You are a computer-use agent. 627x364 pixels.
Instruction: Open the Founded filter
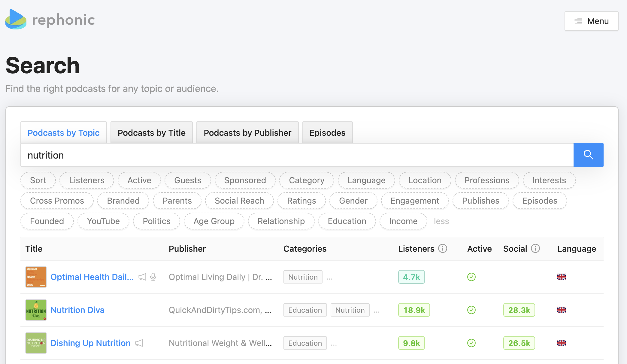pos(47,221)
